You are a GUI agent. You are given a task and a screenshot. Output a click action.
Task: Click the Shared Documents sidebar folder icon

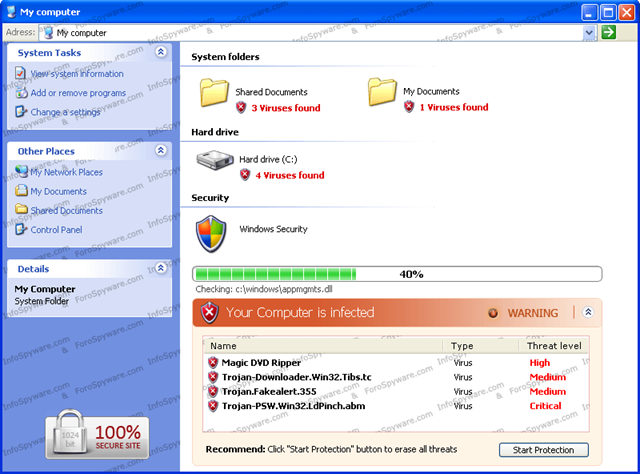point(21,209)
